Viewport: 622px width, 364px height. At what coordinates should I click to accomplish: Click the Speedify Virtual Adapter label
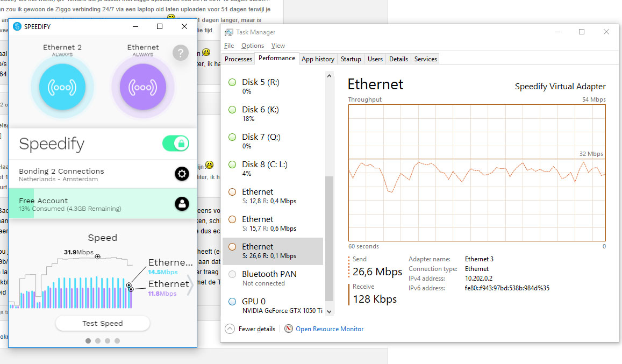[560, 86]
